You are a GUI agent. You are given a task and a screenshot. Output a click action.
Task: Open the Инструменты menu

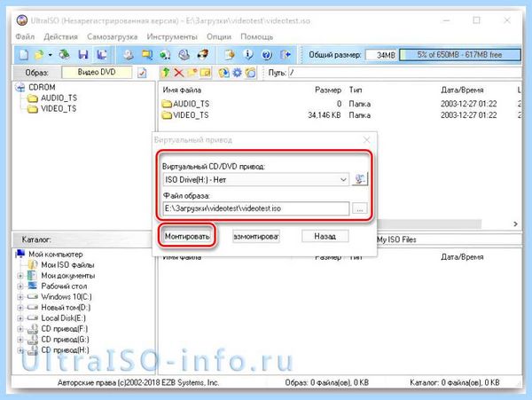172,36
